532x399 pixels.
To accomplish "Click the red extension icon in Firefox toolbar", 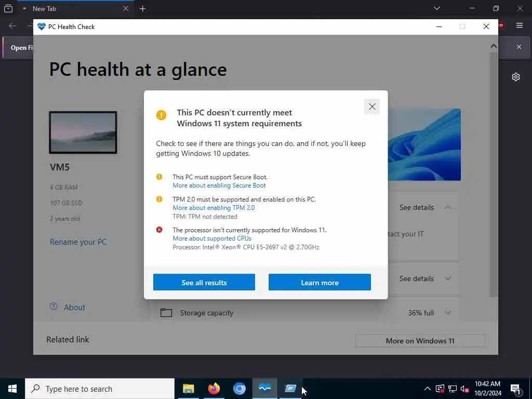I will pos(501,25).
